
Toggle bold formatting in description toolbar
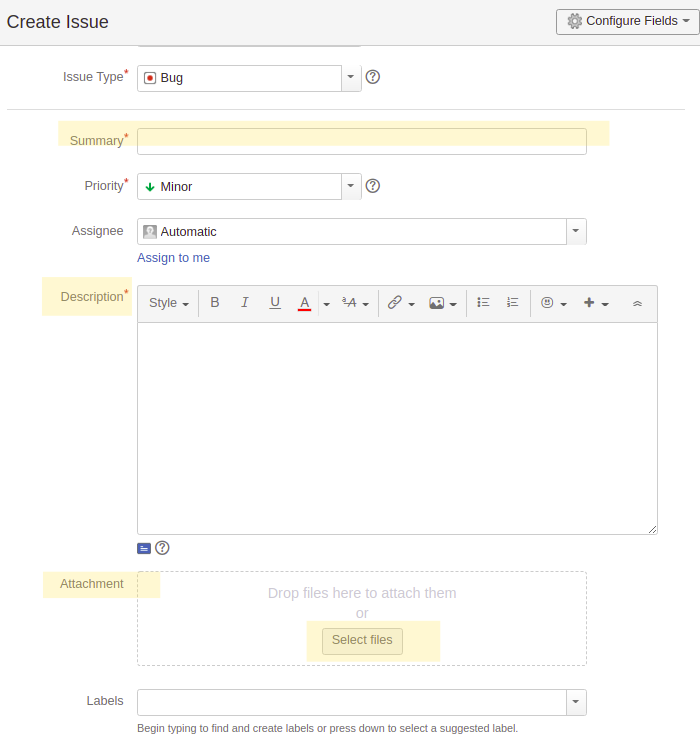[215, 303]
